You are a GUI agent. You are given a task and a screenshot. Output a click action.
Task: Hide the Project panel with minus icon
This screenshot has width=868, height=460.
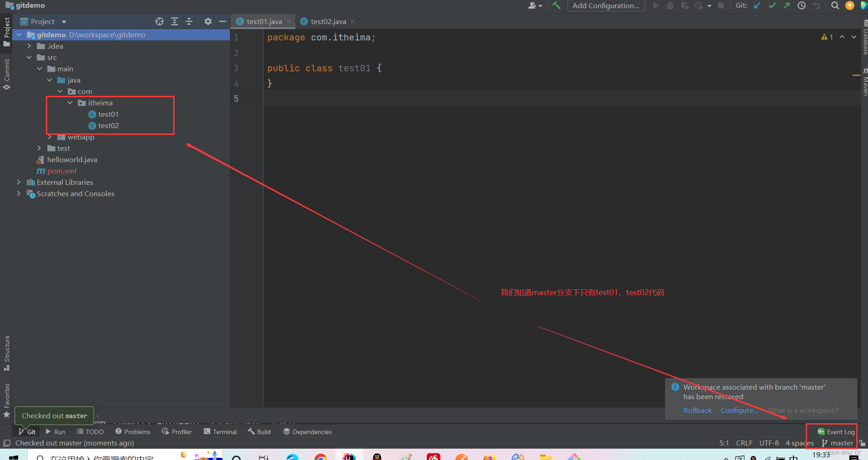point(223,21)
